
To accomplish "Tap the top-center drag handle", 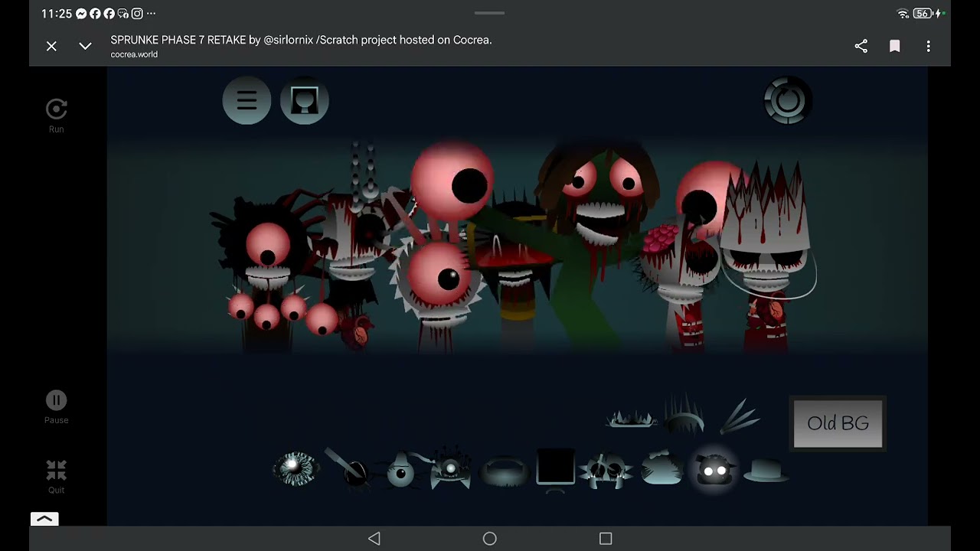I will click(x=489, y=12).
